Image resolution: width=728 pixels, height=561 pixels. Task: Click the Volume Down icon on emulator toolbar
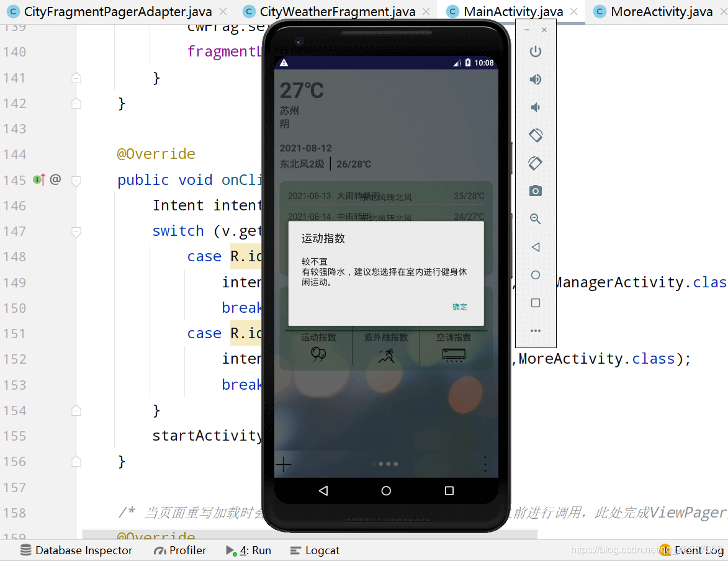click(536, 107)
